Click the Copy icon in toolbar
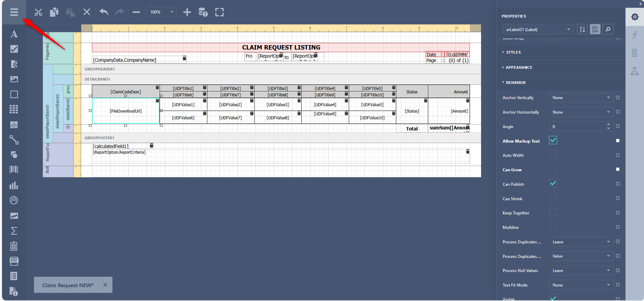 (54, 12)
